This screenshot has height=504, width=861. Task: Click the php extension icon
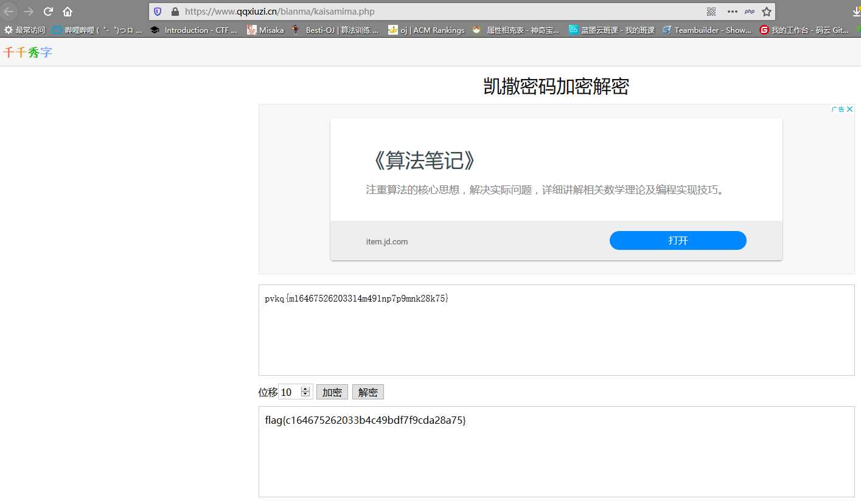(x=750, y=11)
